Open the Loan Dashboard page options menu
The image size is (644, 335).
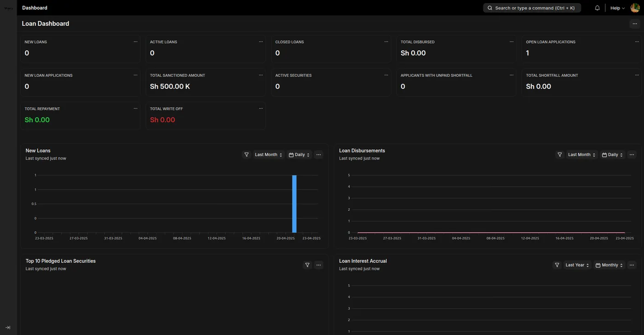pyautogui.click(x=635, y=24)
